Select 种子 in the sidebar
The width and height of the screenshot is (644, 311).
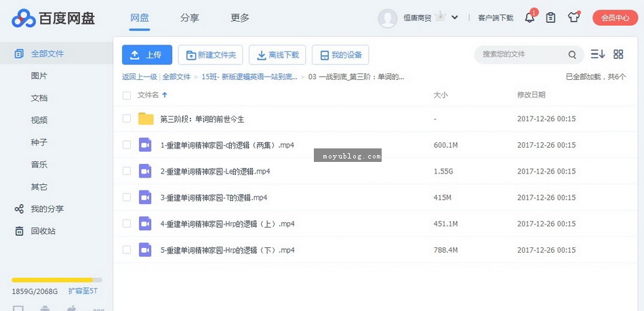39,142
